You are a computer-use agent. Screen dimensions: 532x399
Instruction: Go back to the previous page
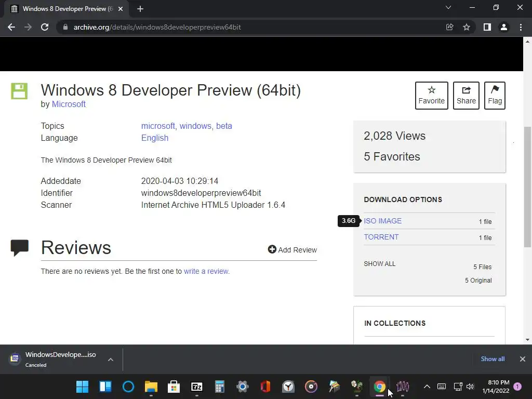coord(11,27)
